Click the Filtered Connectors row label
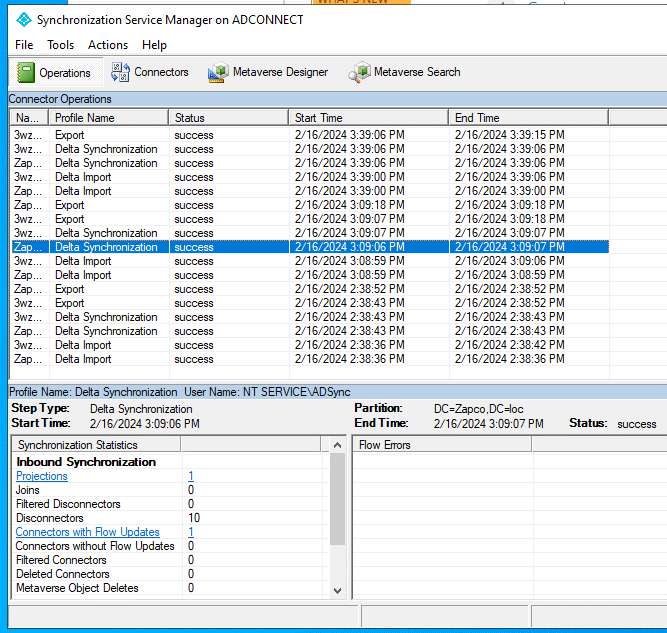667x633 pixels. 61,560
